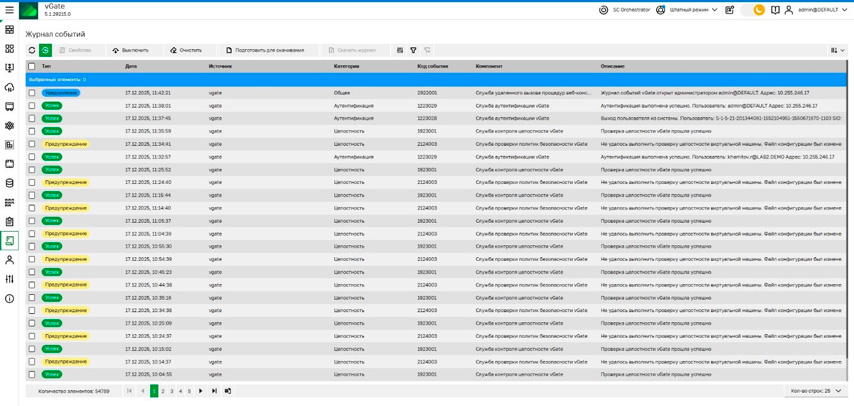Check the select-all checkbox in table header
The image size is (854, 406).
tap(32, 67)
